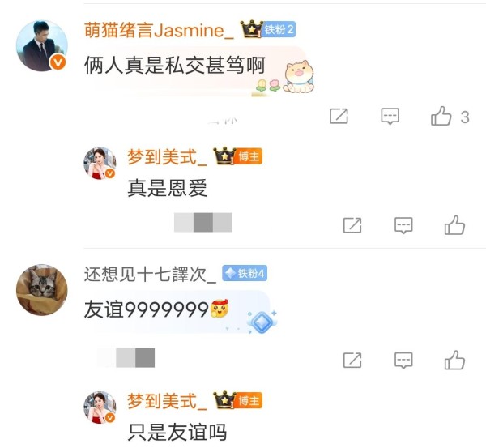The height and width of the screenshot is (448, 486).
Task: Select comment text 俩人真是私交甚笃啊
Action: click(x=174, y=65)
